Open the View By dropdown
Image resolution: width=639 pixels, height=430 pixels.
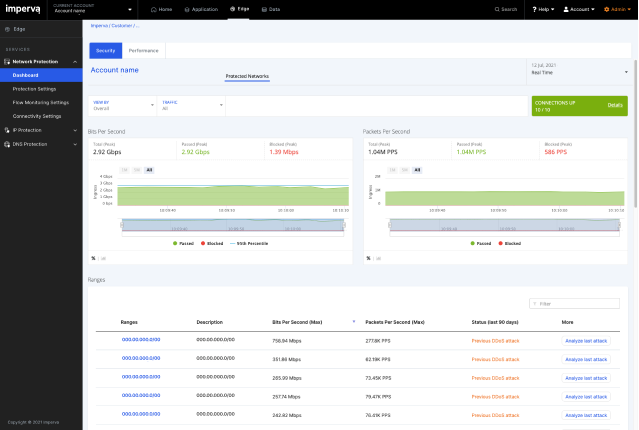[x=122, y=105]
